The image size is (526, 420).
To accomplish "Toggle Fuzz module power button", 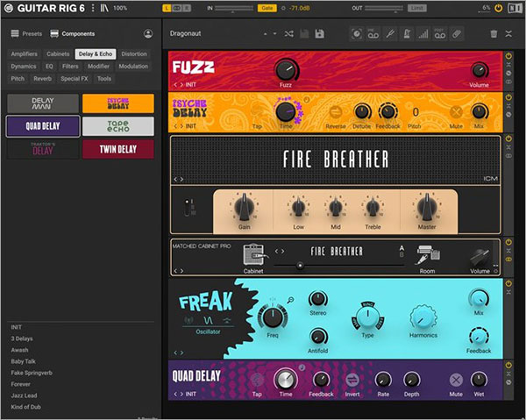I will [x=508, y=56].
